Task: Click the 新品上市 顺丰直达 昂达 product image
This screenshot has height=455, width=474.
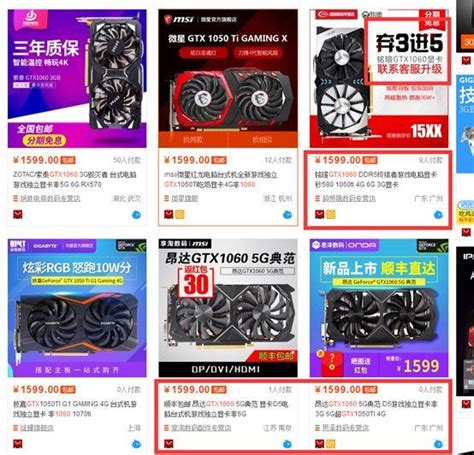Action: 379,308
